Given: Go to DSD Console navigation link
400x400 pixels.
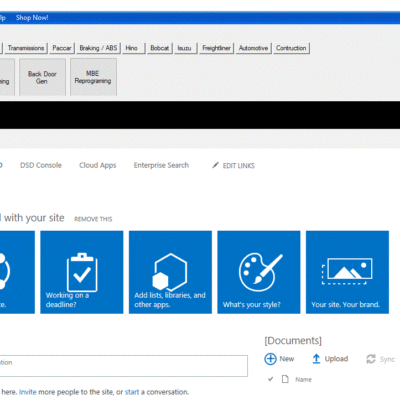Looking at the screenshot, I should tap(41, 165).
